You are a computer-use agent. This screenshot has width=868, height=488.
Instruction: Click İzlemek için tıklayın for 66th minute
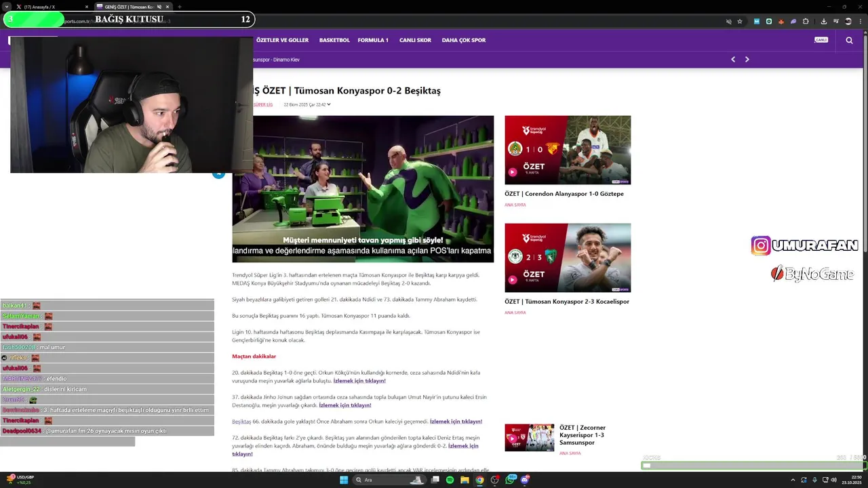click(456, 422)
